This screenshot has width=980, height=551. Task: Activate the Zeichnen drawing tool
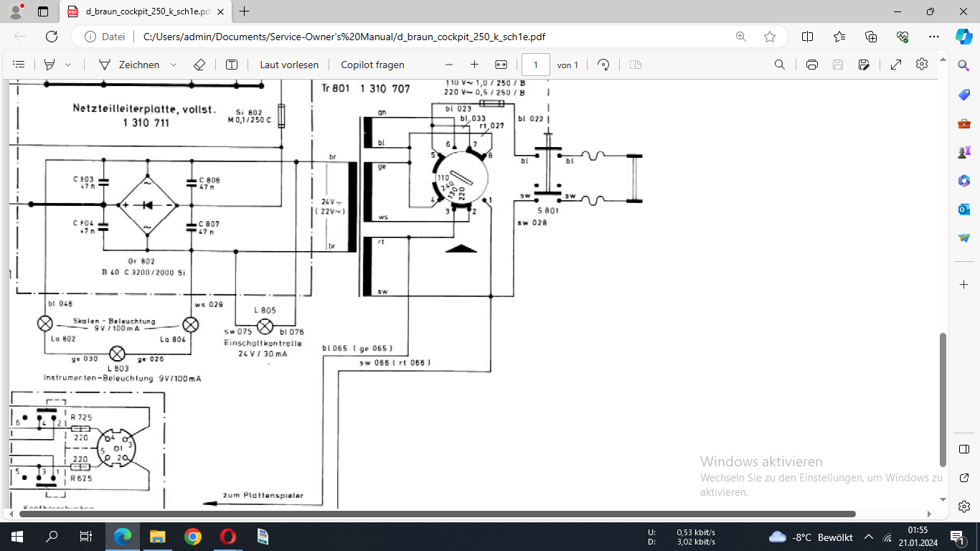pos(129,65)
